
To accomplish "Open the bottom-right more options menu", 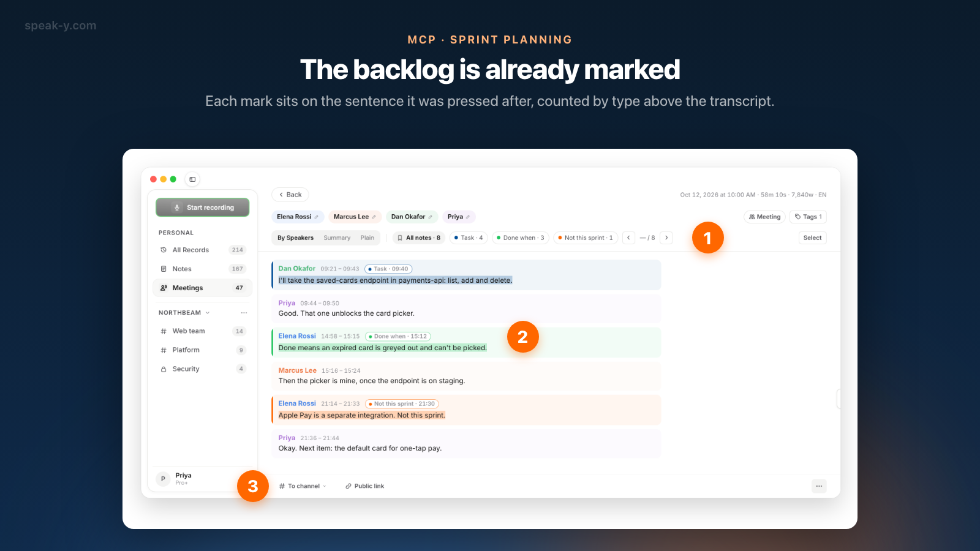I will pos(819,486).
